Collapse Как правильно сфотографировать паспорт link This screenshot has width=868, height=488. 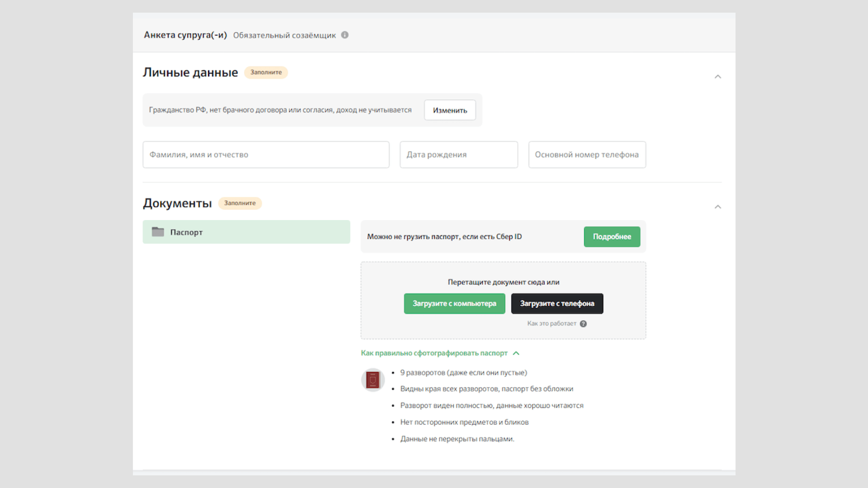coord(434,353)
